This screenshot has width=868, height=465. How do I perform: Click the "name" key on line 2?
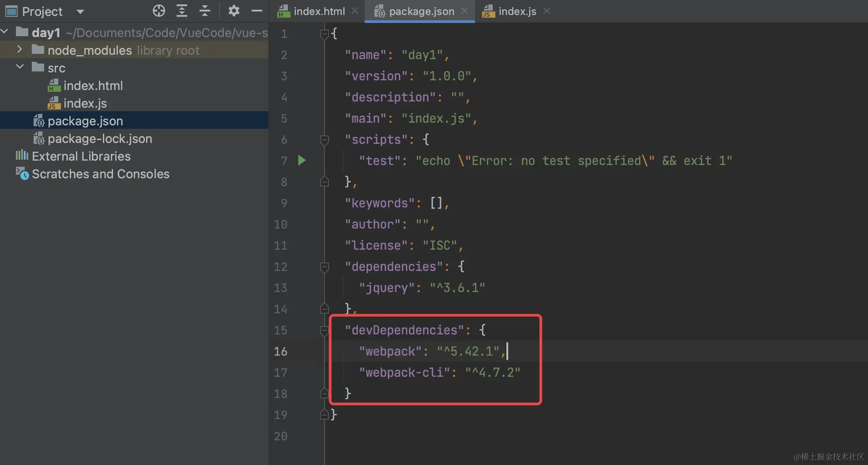[x=366, y=55]
